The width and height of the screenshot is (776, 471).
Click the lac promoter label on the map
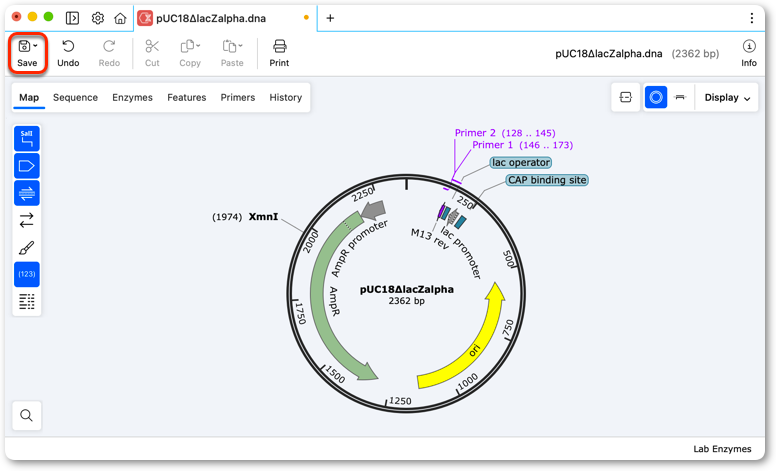tap(461, 253)
